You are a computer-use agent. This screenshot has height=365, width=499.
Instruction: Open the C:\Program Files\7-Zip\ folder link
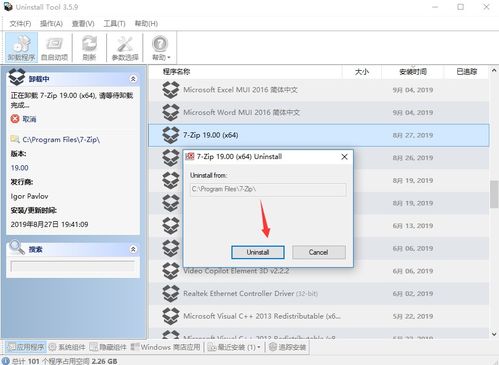point(61,140)
